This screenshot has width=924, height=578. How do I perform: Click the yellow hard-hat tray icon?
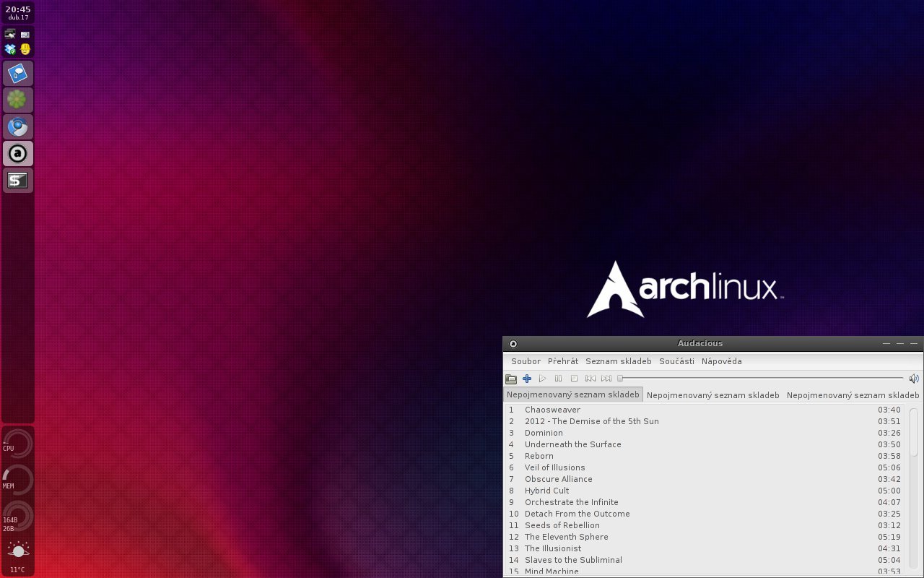pos(25,49)
